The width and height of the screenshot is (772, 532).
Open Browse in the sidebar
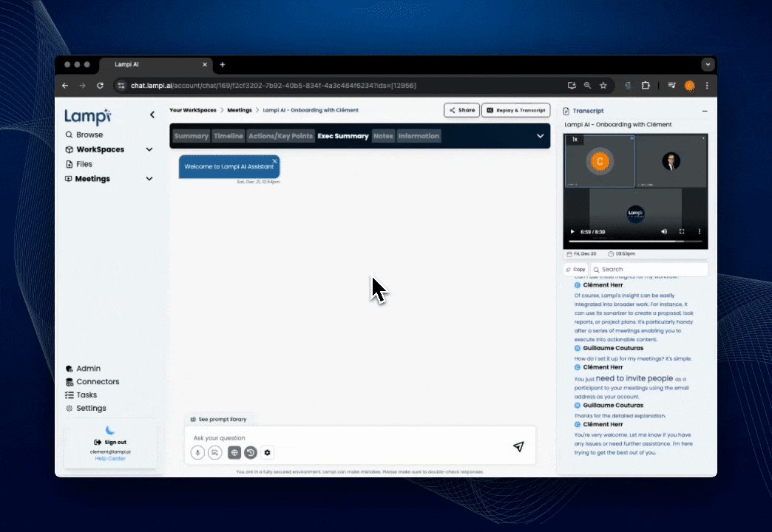coord(84,134)
